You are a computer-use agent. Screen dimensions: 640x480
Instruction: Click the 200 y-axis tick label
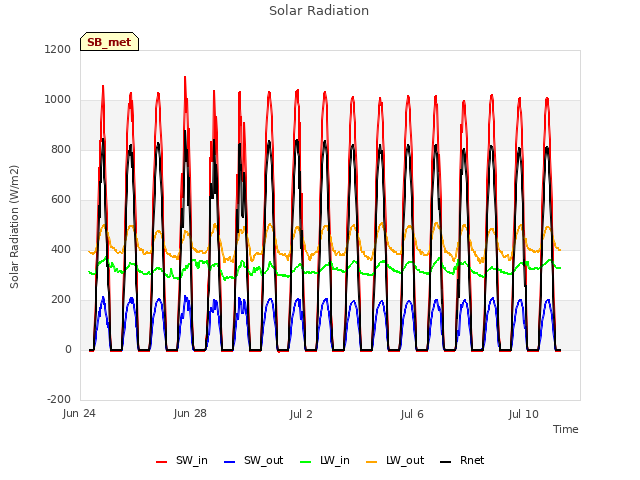pos(61,300)
